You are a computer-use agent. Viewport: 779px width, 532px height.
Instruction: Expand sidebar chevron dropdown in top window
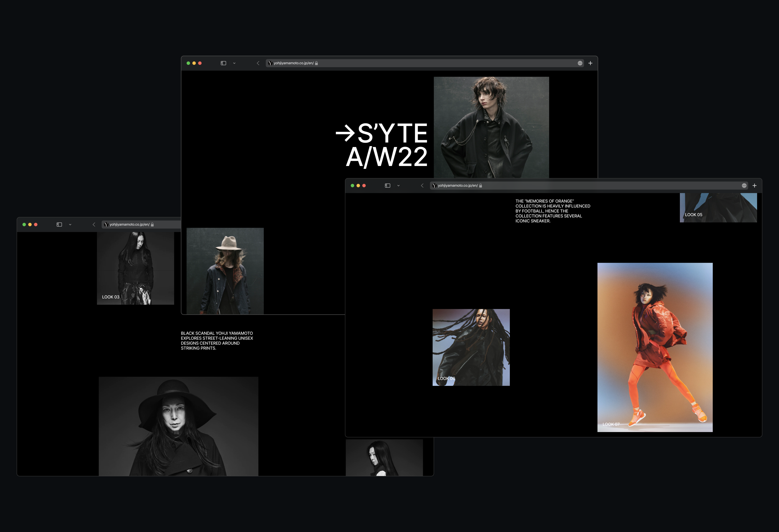[234, 63]
